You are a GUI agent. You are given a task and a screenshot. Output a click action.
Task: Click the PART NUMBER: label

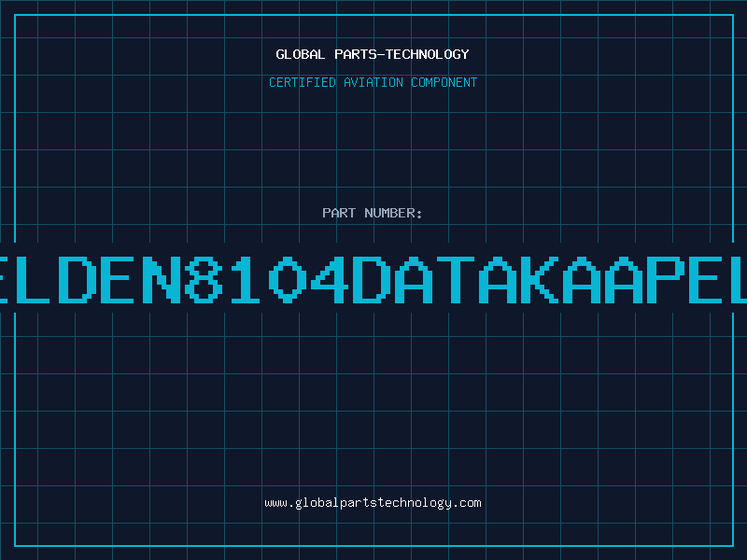tap(373, 213)
